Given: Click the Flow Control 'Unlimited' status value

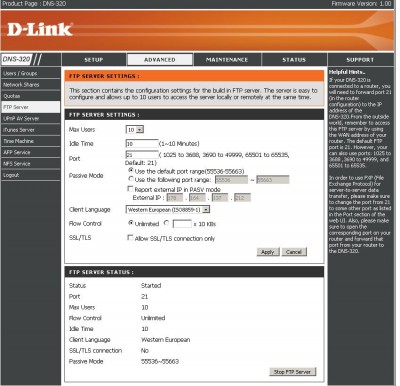Looking at the screenshot, I should click(153, 318).
